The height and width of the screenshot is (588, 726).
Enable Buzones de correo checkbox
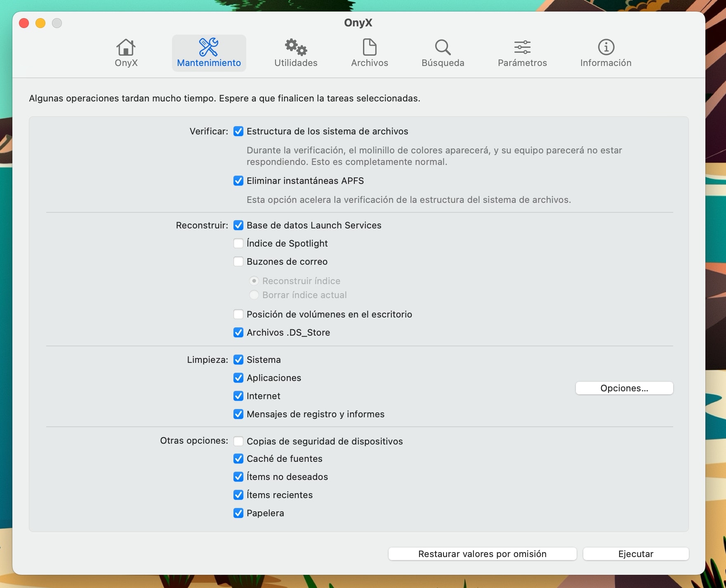[x=238, y=261]
